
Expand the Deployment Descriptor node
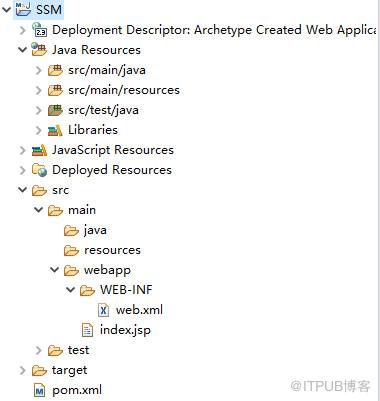[22, 30]
